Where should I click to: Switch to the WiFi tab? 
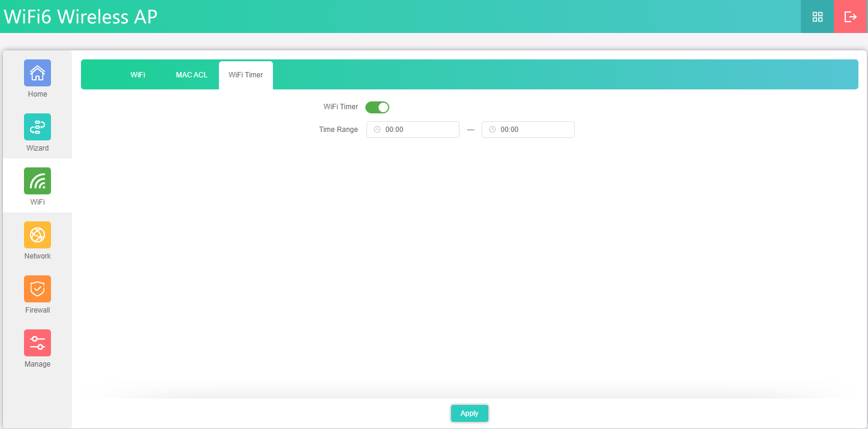[138, 75]
